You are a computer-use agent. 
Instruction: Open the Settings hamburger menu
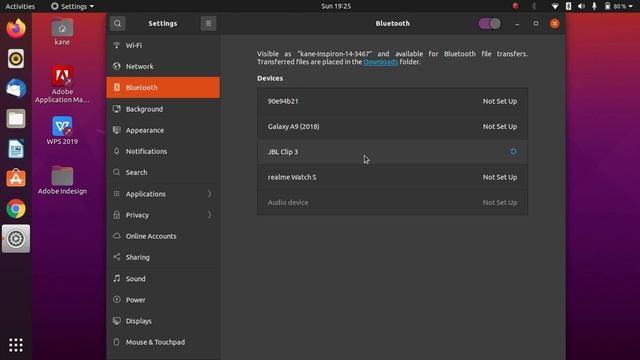pos(208,23)
